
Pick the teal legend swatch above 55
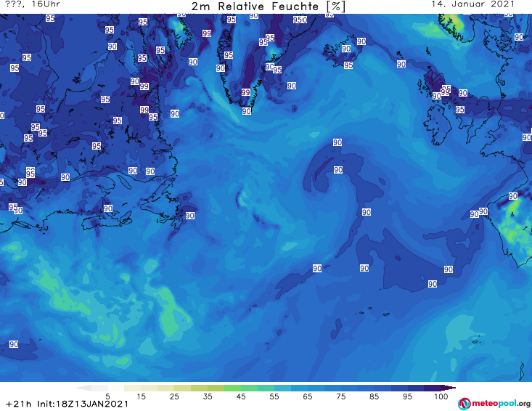266,388
